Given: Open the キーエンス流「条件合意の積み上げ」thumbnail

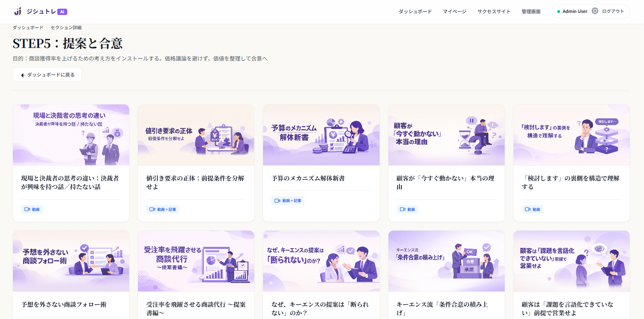Looking at the screenshot, I should pyautogui.click(x=446, y=261).
